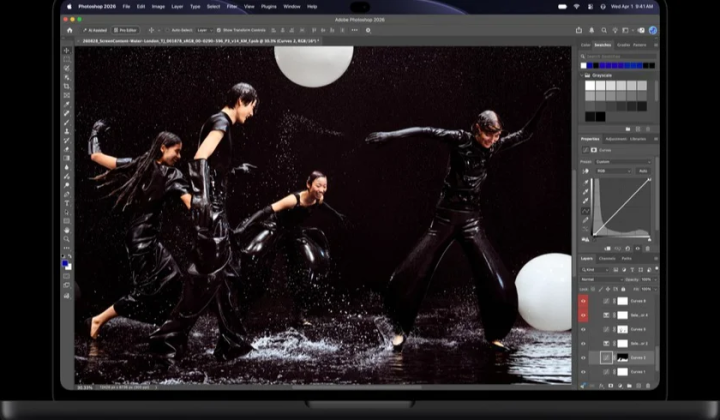Screen dimensions: 720x420
Task: Add a layer mask from Layers footer
Action: pos(611,386)
